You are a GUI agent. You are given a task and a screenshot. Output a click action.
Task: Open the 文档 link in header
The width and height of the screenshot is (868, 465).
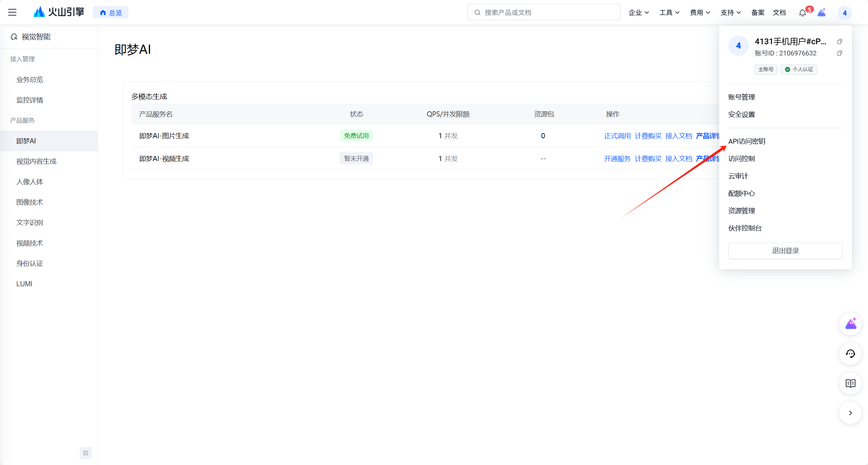pos(779,13)
